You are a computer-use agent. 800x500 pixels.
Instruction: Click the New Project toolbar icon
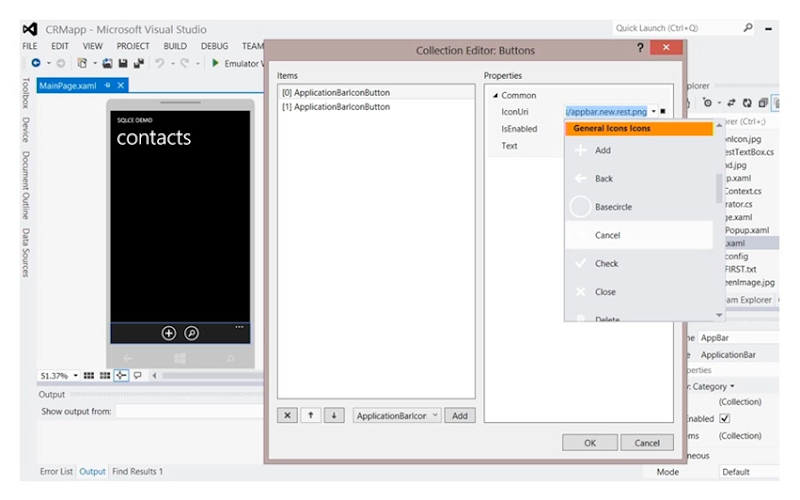[82, 63]
